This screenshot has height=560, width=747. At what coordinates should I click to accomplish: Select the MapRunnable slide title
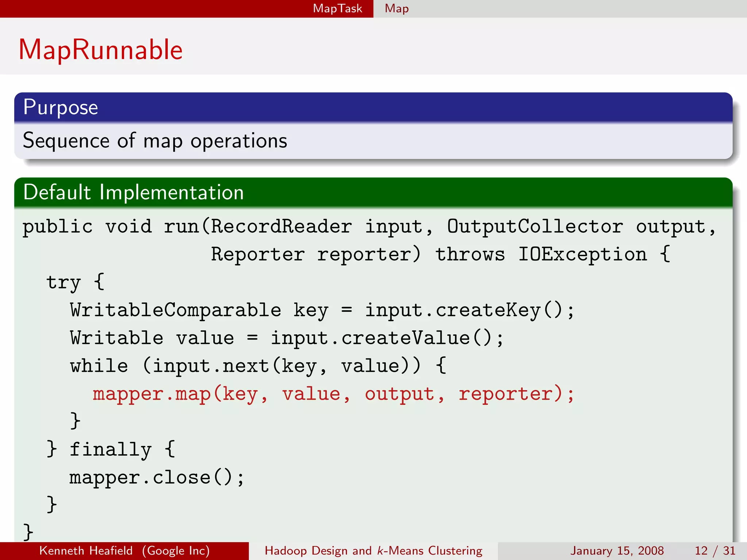tap(101, 50)
